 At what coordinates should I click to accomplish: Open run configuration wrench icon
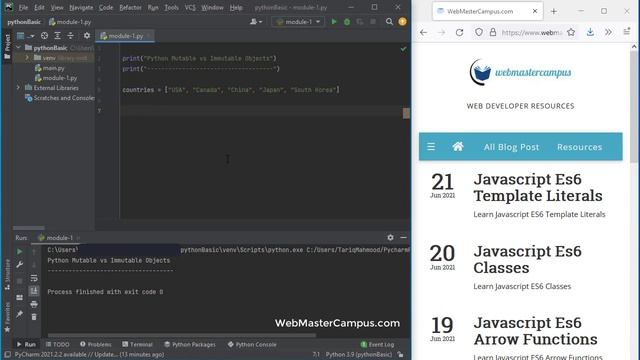(20, 265)
